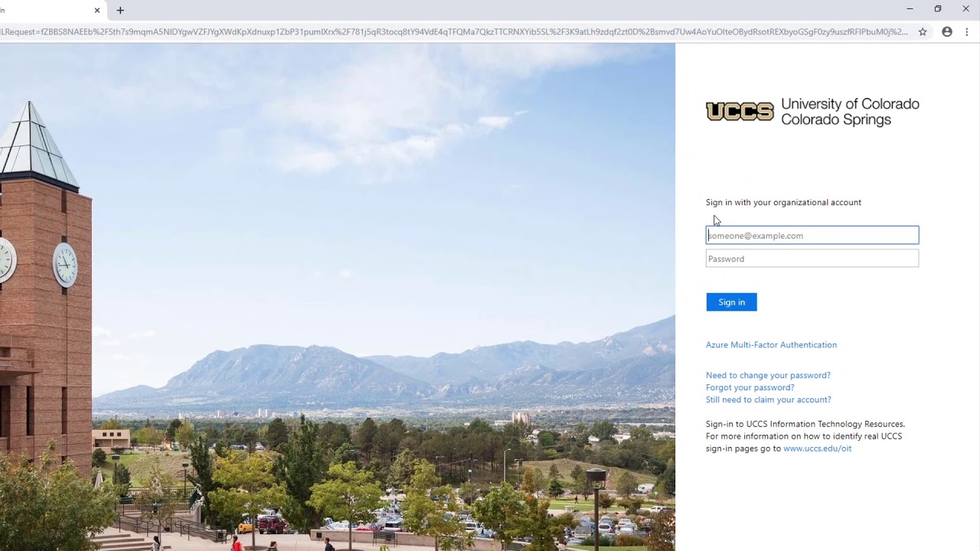Click the UCCS logo
The image size is (980, 551).
(x=740, y=112)
